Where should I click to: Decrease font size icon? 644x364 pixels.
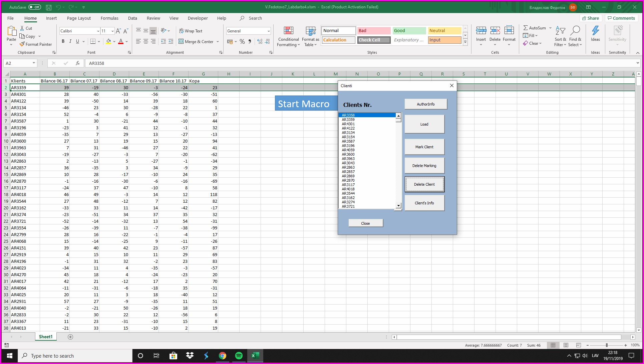coord(125,31)
